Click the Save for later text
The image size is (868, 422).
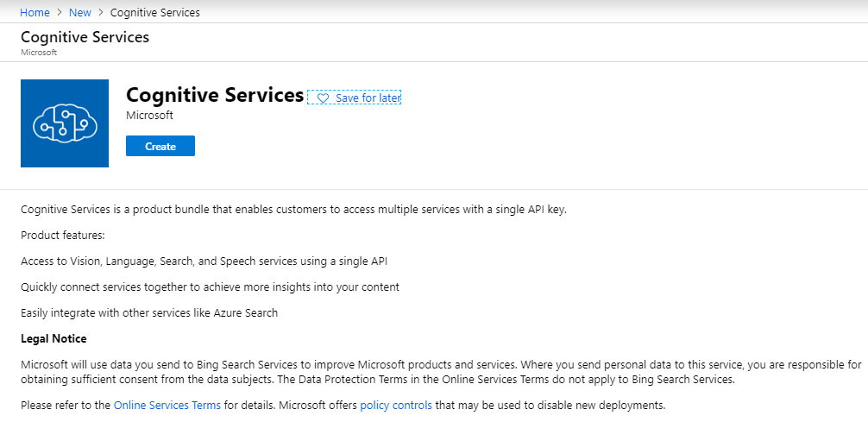368,98
